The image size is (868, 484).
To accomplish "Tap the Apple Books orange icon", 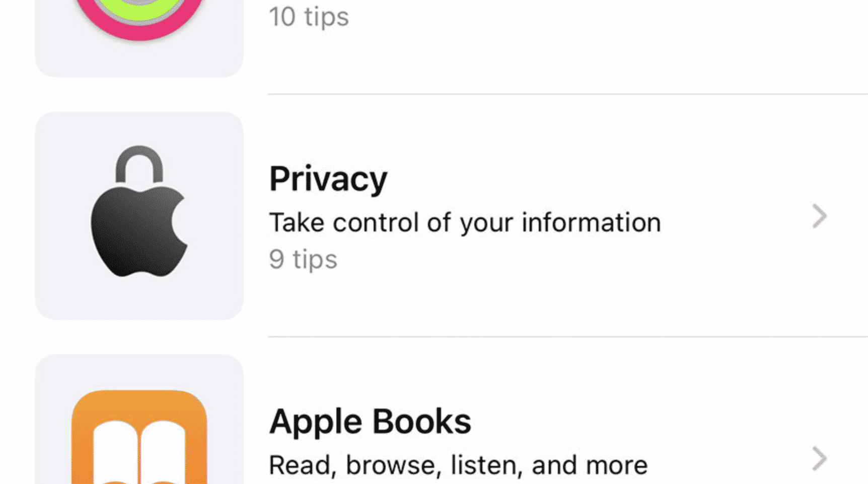I will [139, 437].
